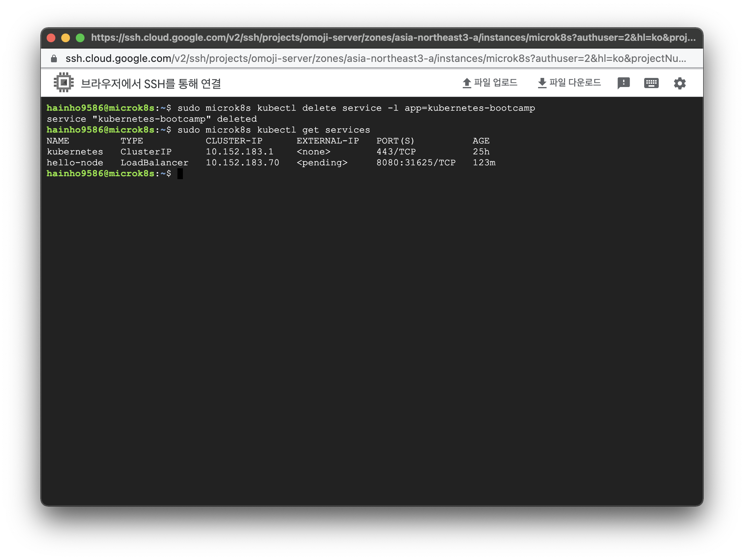Click the 10.152.183.70 cluster IP text

pos(242,163)
